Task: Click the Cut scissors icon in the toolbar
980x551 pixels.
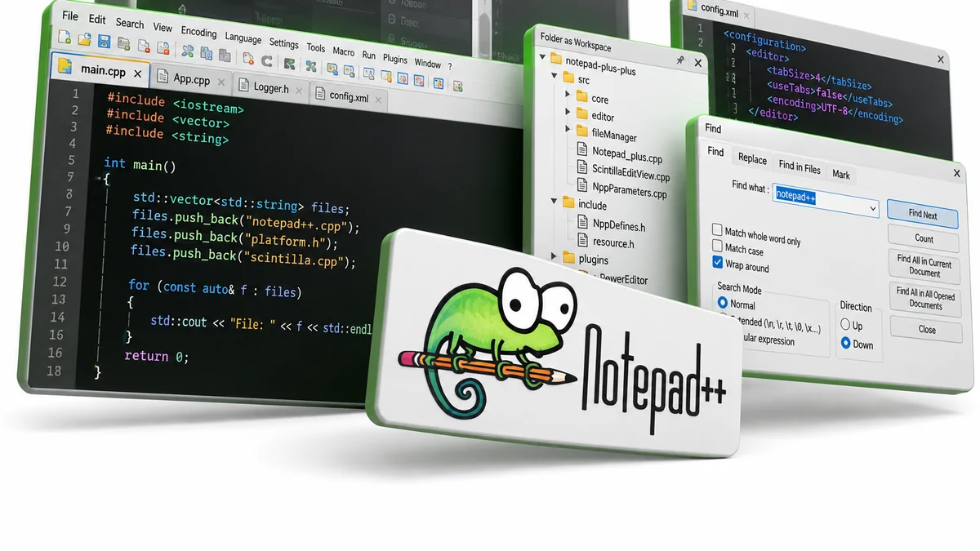Action: 187,51
